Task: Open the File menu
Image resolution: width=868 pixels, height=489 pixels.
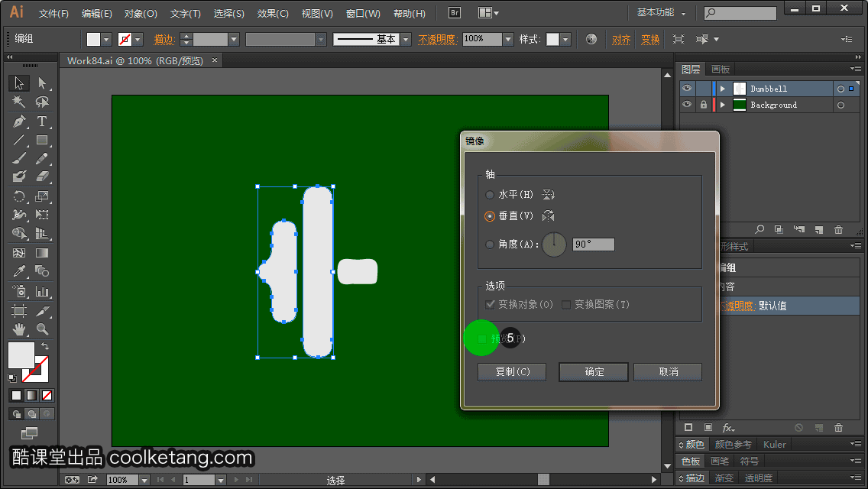Action: [x=53, y=13]
